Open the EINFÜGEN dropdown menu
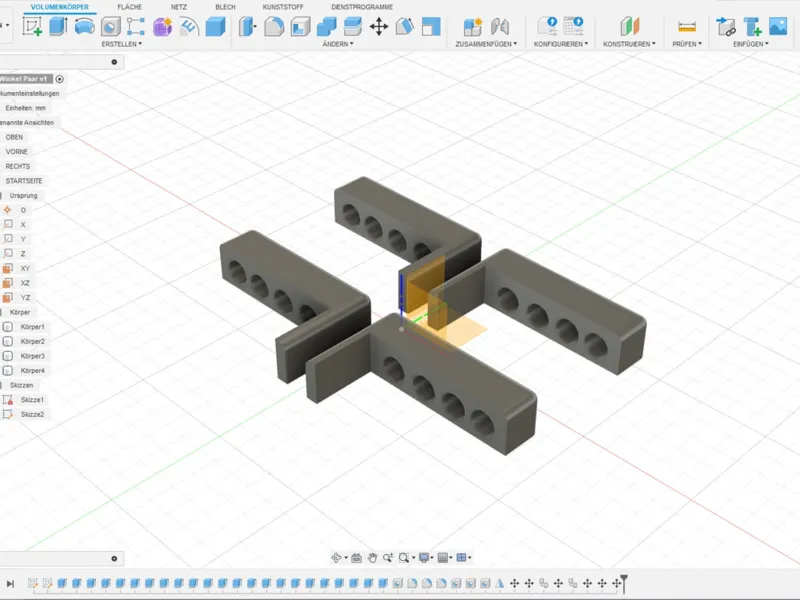800x600 pixels. (751, 44)
